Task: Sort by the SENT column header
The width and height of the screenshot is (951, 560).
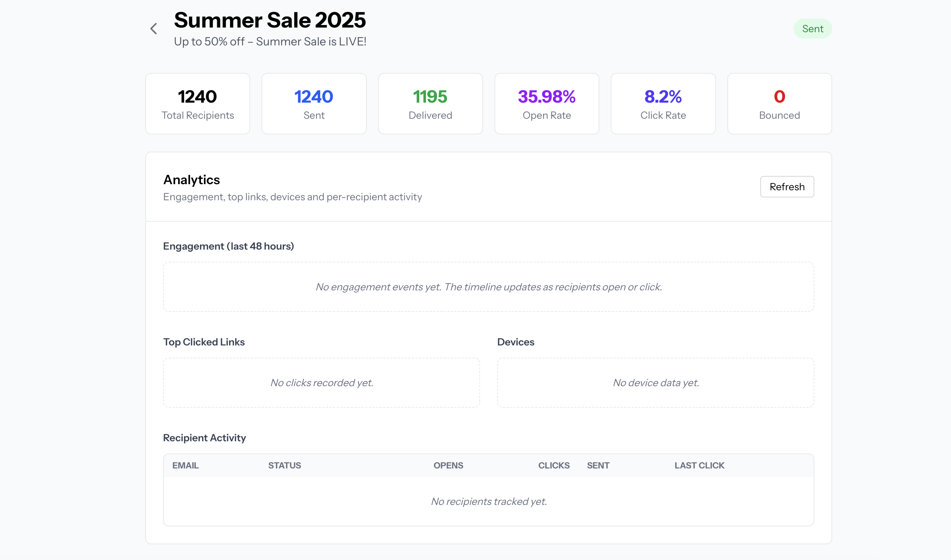Action: 598,465
